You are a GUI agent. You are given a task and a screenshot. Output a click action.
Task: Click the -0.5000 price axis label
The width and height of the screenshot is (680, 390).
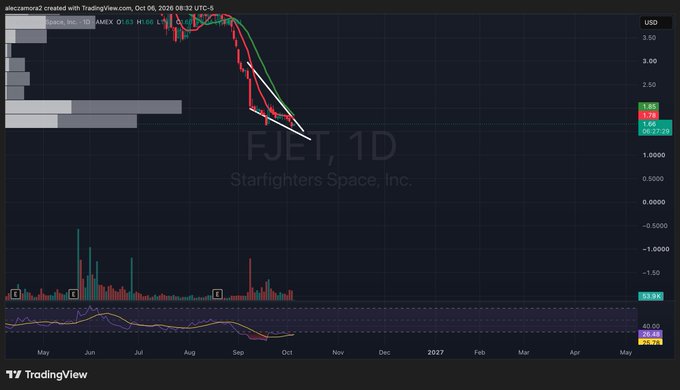(x=654, y=226)
